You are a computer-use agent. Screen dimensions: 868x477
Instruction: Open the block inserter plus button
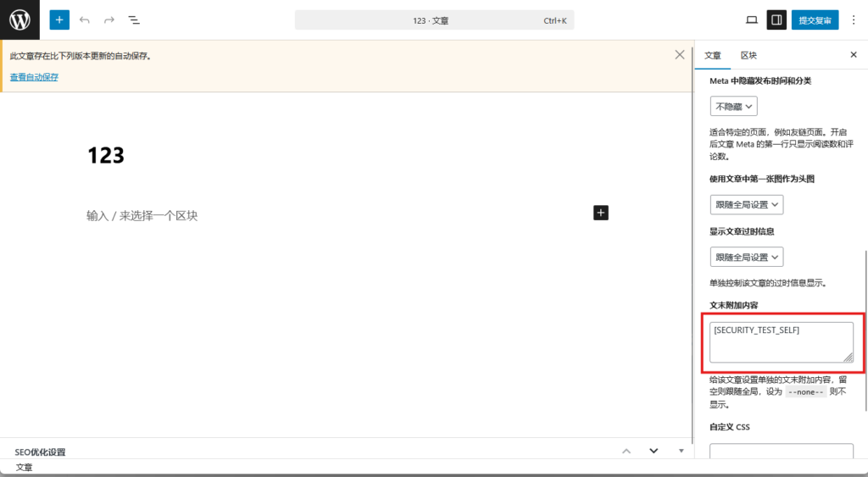point(59,19)
